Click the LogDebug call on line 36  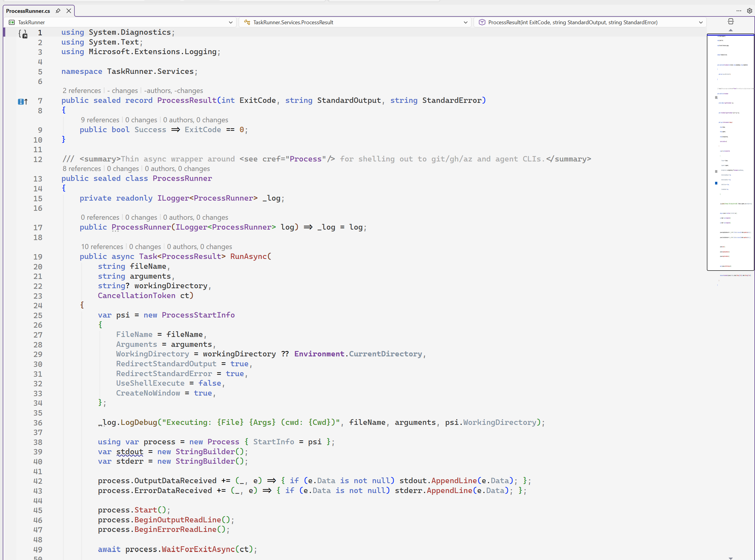pyautogui.click(x=139, y=423)
